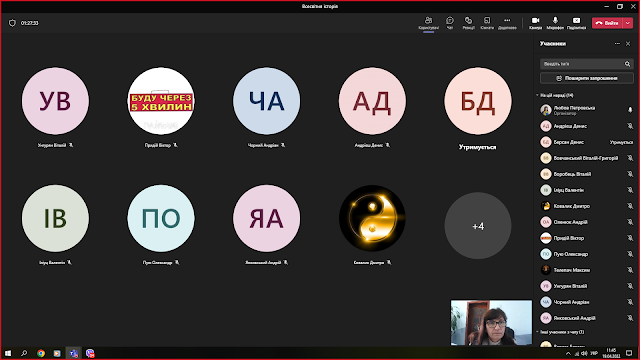
Task: Click the muted mic icon next to Андріюш Денис
Action: coord(630,126)
